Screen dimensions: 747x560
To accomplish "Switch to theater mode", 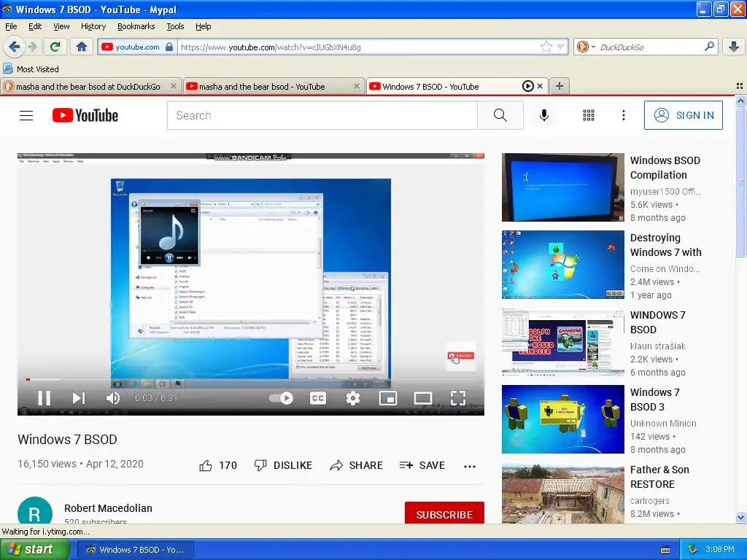I will click(x=422, y=398).
